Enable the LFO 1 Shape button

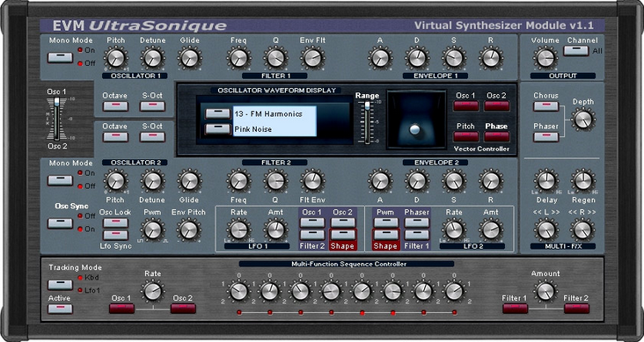(x=343, y=235)
